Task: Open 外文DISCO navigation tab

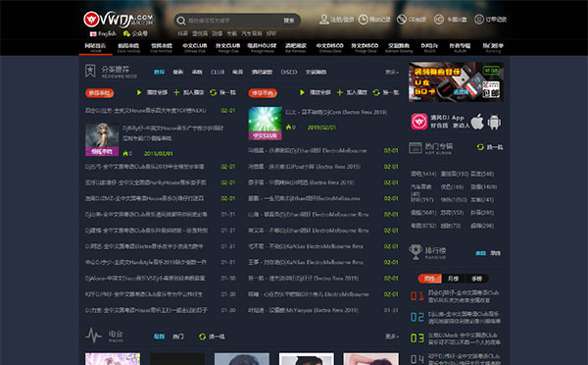Action: (365, 48)
